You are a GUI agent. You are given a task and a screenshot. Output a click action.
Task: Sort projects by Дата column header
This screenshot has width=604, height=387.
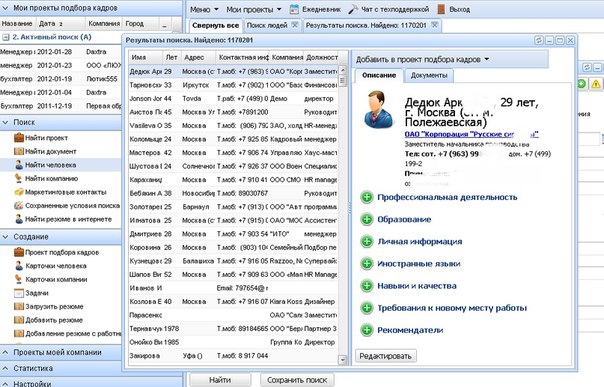61,23
